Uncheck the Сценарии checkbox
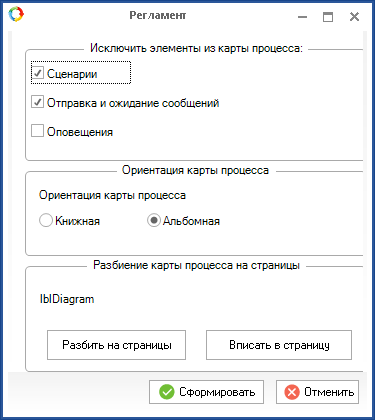The image size is (375, 420). pyautogui.click(x=37, y=73)
